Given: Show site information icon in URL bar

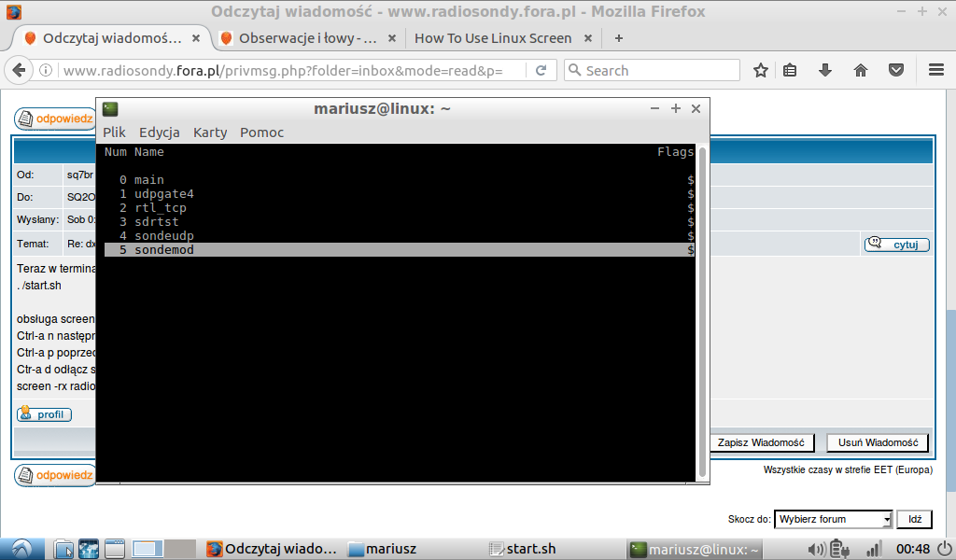Looking at the screenshot, I should tap(46, 71).
